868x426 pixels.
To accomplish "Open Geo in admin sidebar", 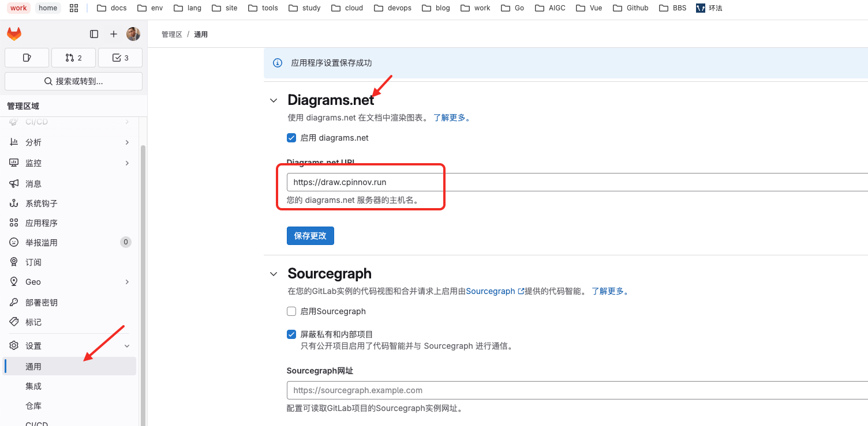I will point(70,282).
